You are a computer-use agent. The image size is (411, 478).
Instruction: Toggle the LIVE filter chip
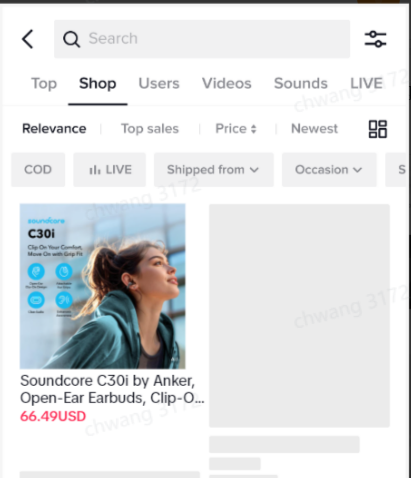pos(110,170)
